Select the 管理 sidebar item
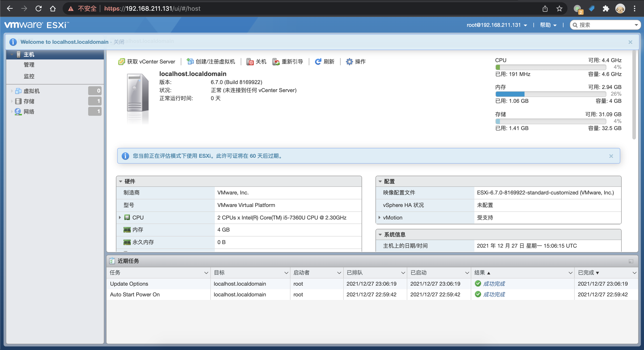The image size is (644, 350). (29, 65)
